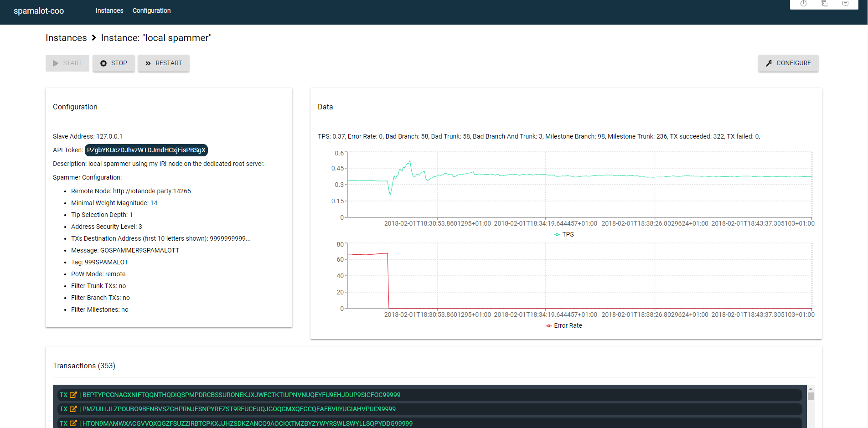Click the Minimal Weight Magnitude: 14 entry
Screen dimensions: 868x428
114,203
